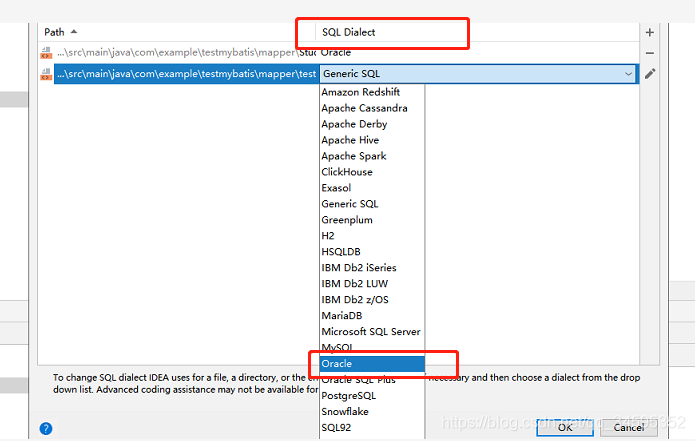Click the minus icon to remove mapping
Image resolution: width=695 pixels, height=441 pixels.
[650, 53]
